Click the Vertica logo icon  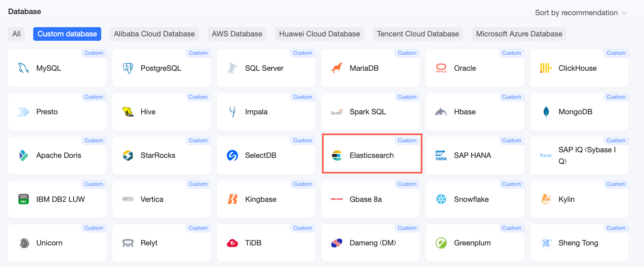point(128,199)
